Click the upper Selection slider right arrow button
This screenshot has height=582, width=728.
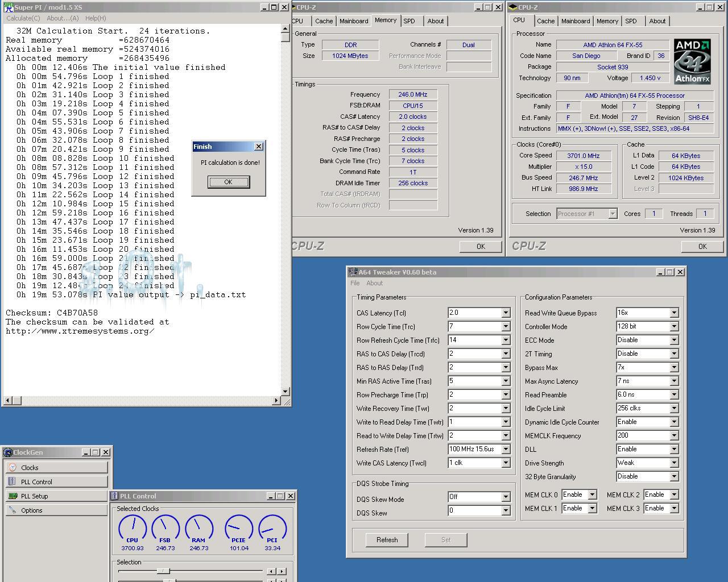click(282, 571)
